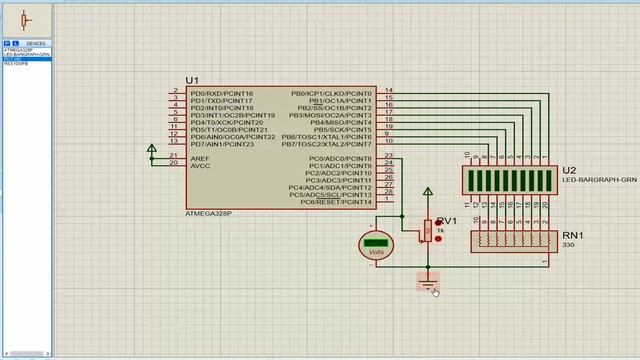Click the upper red adjust dot on RV1

point(438,223)
